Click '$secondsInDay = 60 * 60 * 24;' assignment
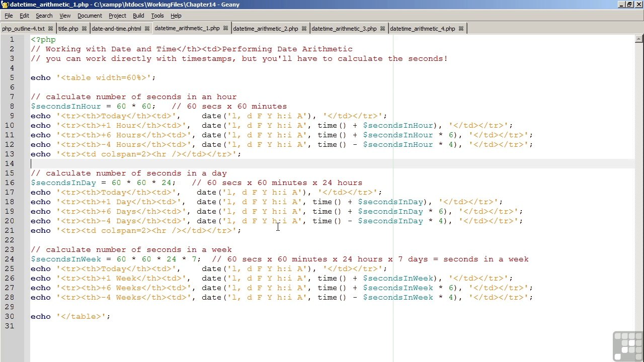The width and height of the screenshot is (644, 362). (x=103, y=183)
